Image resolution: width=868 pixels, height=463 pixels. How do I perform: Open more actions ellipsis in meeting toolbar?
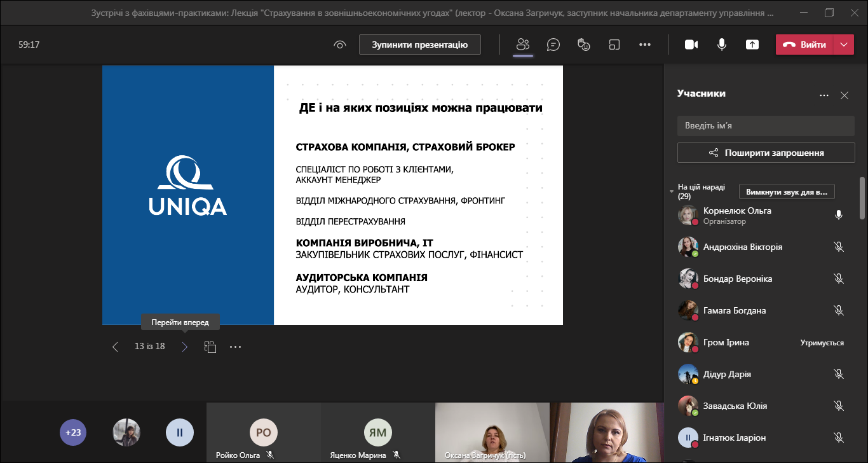[645, 45]
